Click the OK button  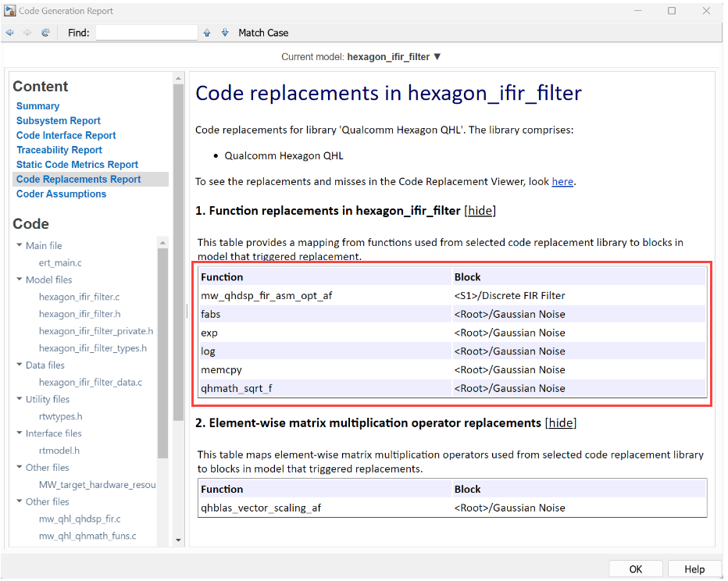coord(636,569)
